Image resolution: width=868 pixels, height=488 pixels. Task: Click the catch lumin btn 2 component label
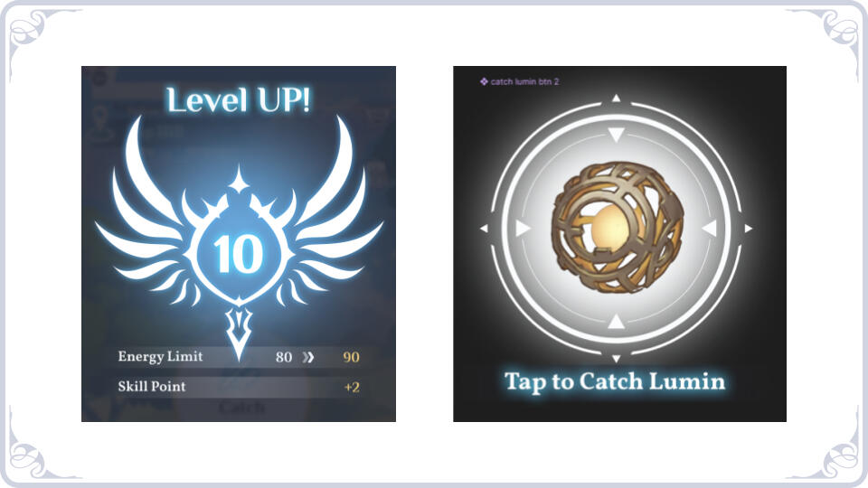pyautogui.click(x=524, y=81)
